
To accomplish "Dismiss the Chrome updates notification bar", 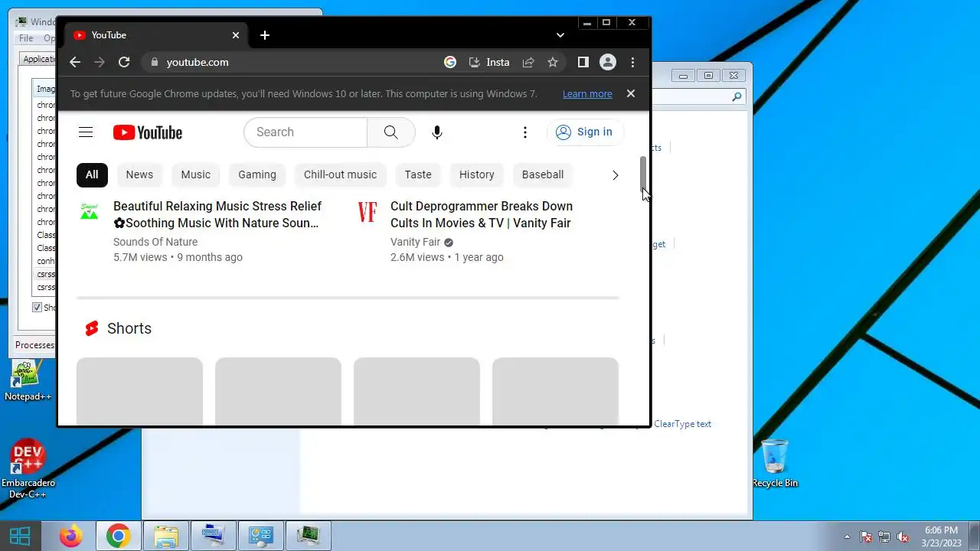I will pos(631,93).
